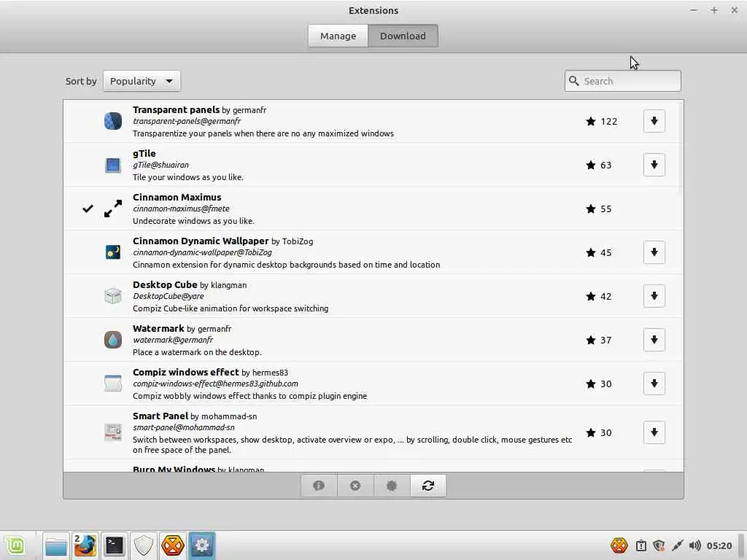The width and height of the screenshot is (747, 560).
Task: Select the "gTile@shuairan" row text
Action: [160, 165]
